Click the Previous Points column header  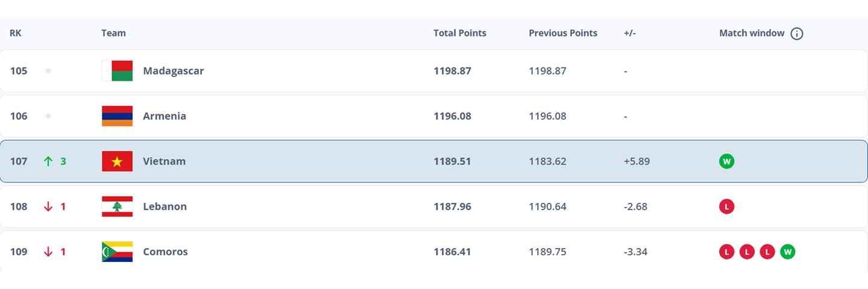tap(562, 33)
